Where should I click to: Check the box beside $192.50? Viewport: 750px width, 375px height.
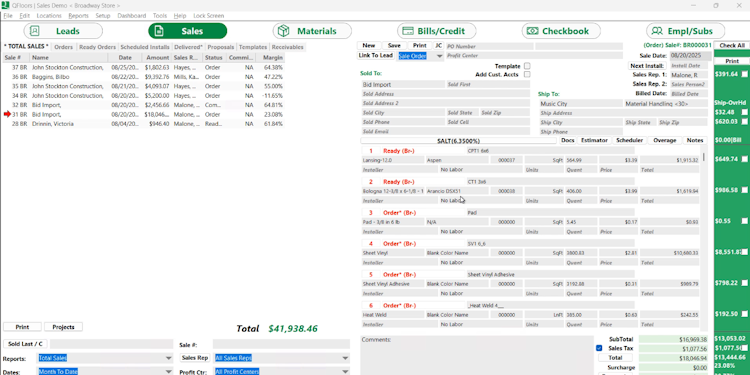(x=745, y=314)
